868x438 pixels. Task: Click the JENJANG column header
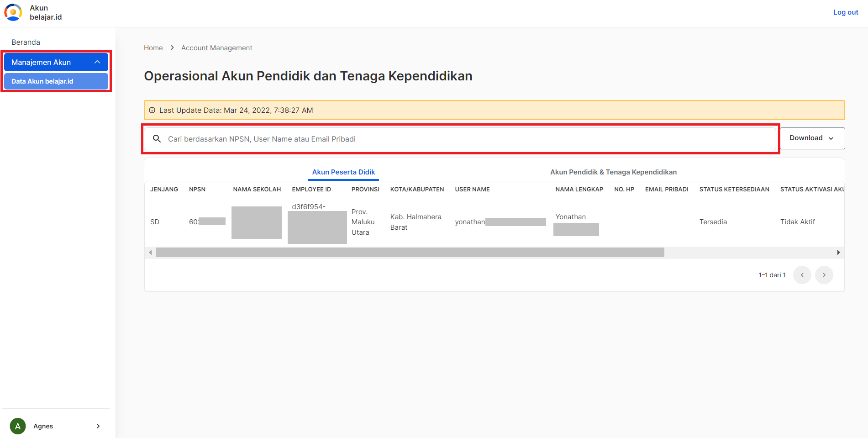(164, 189)
